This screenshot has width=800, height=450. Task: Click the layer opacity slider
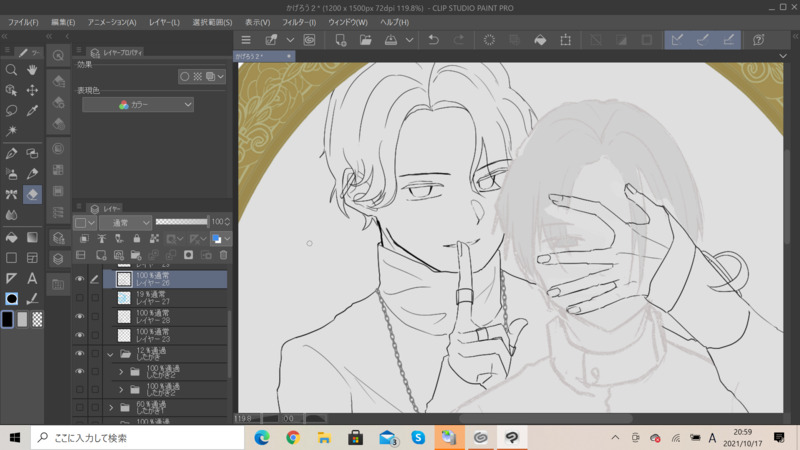coord(182,222)
